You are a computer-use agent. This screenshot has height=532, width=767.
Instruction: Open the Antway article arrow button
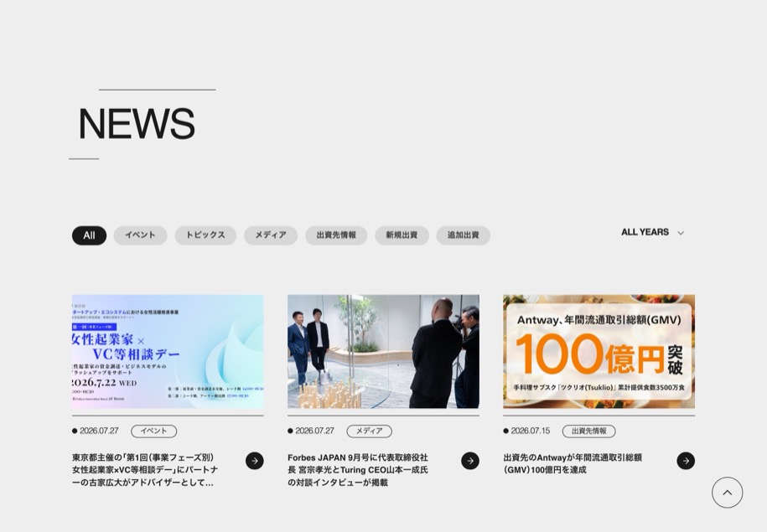point(686,461)
